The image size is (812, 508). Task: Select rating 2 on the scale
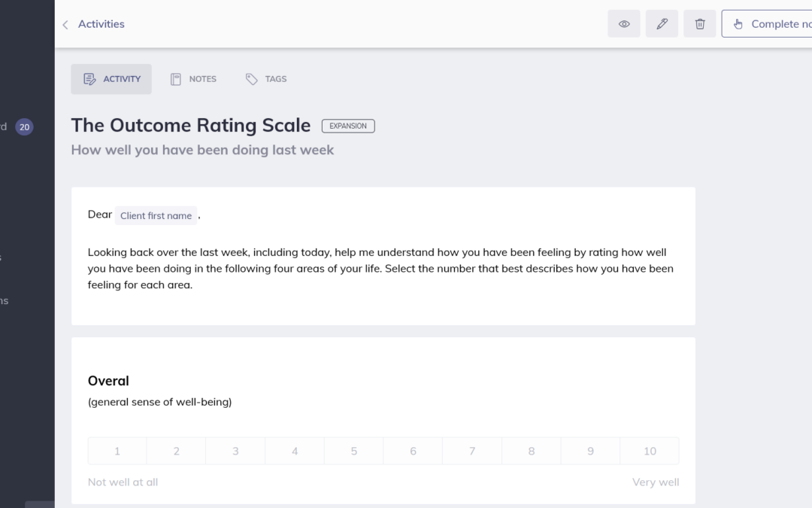pos(177,451)
